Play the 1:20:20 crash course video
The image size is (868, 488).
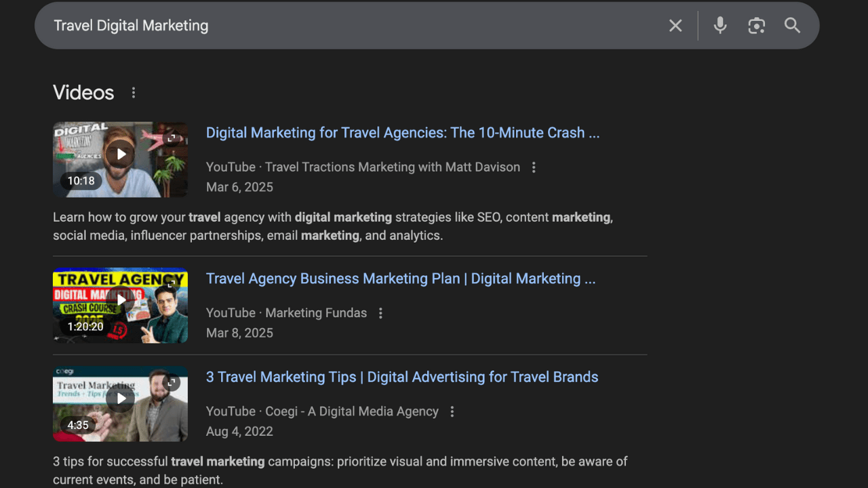point(121,300)
